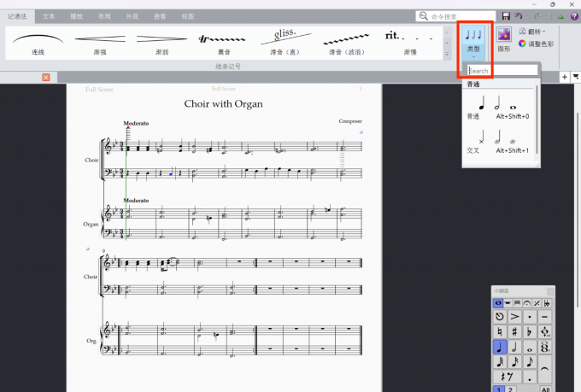Insert a trill (颤音) line
Viewport: 581px width, 392px height.
coord(224,43)
